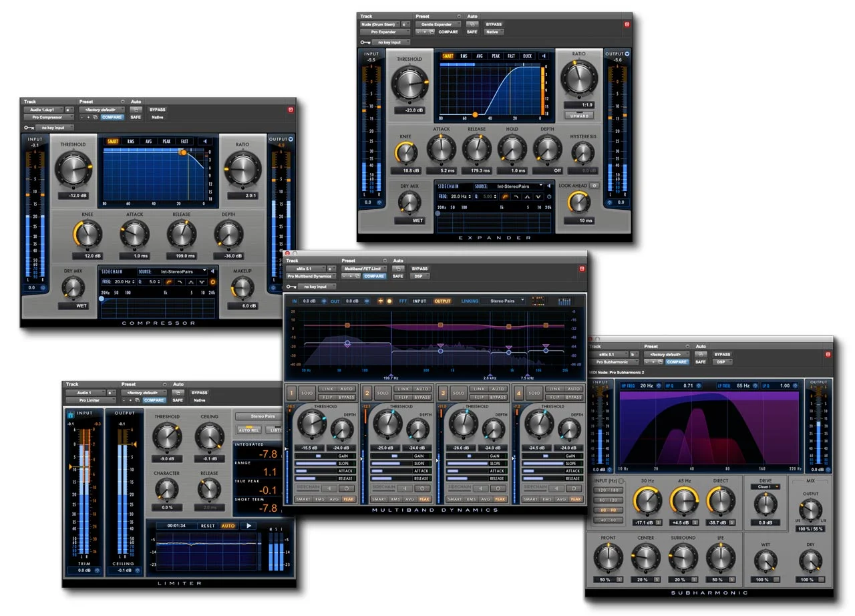
Task: Toggle SOLO on band 1 of Multiband Dynamics
Action: (x=307, y=393)
